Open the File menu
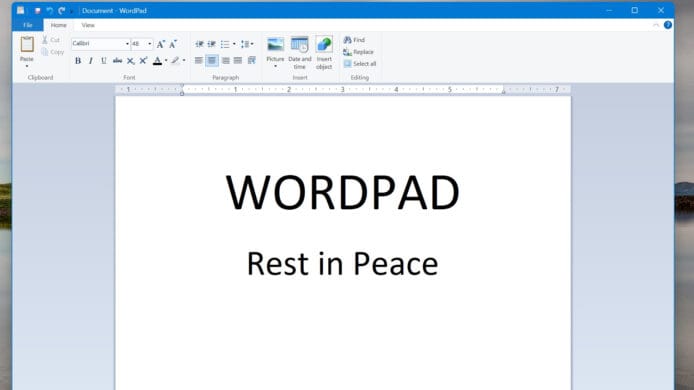 coord(28,25)
